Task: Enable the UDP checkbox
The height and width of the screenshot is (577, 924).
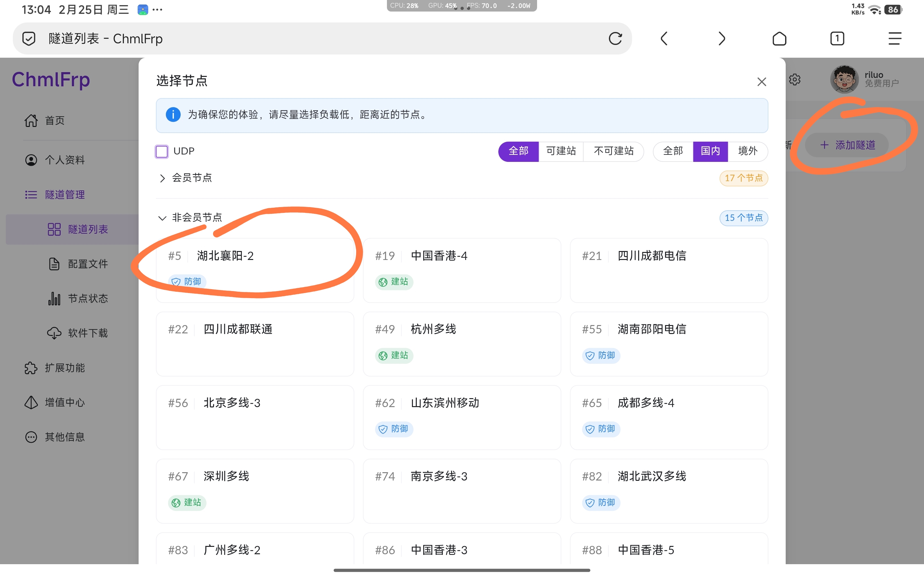Action: tap(162, 152)
